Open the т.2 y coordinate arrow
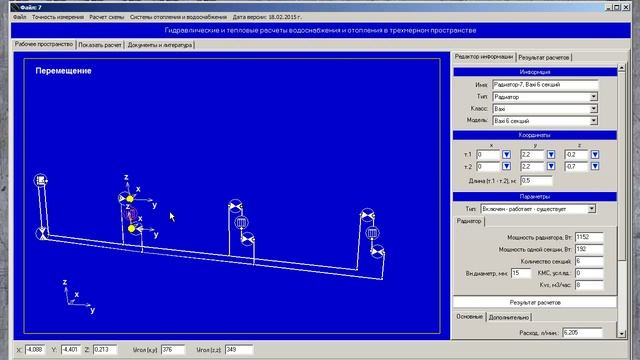 pyautogui.click(x=551, y=166)
